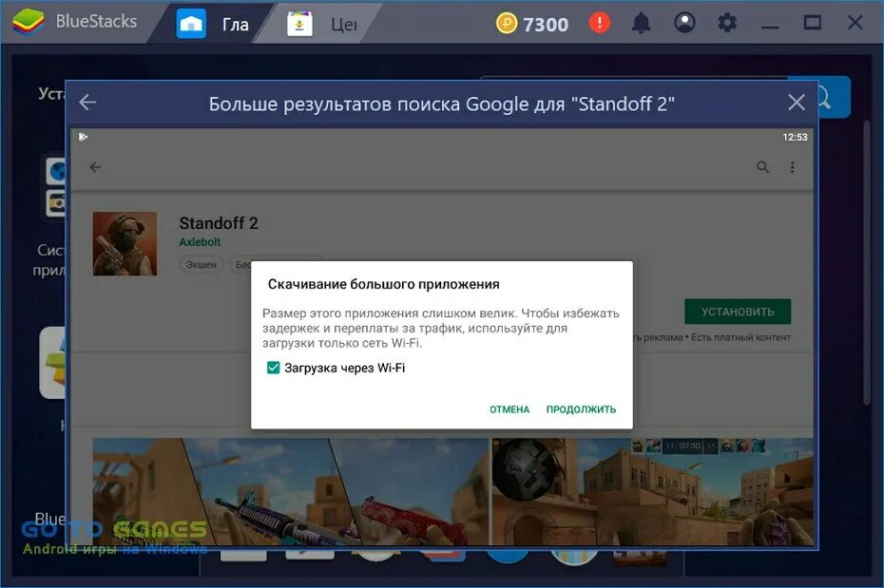Go back with search results arrow
The image size is (884, 588).
[x=87, y=103]
